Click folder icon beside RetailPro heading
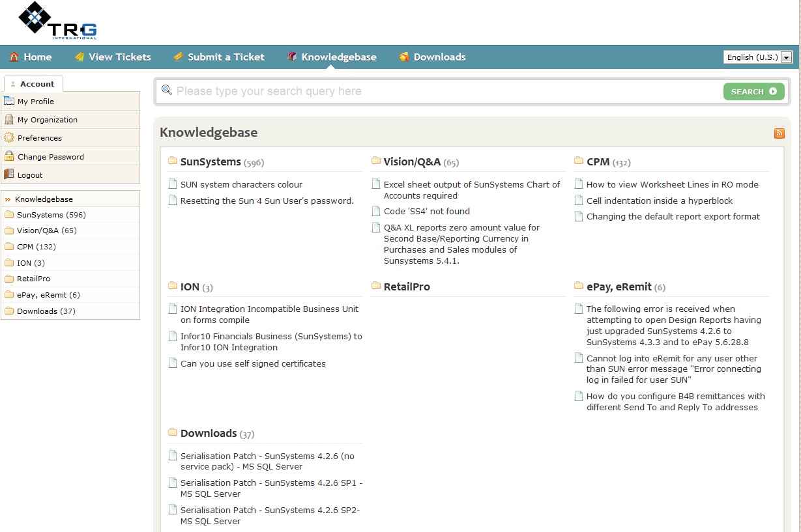801x532 pixels. [x=376, y=286]
